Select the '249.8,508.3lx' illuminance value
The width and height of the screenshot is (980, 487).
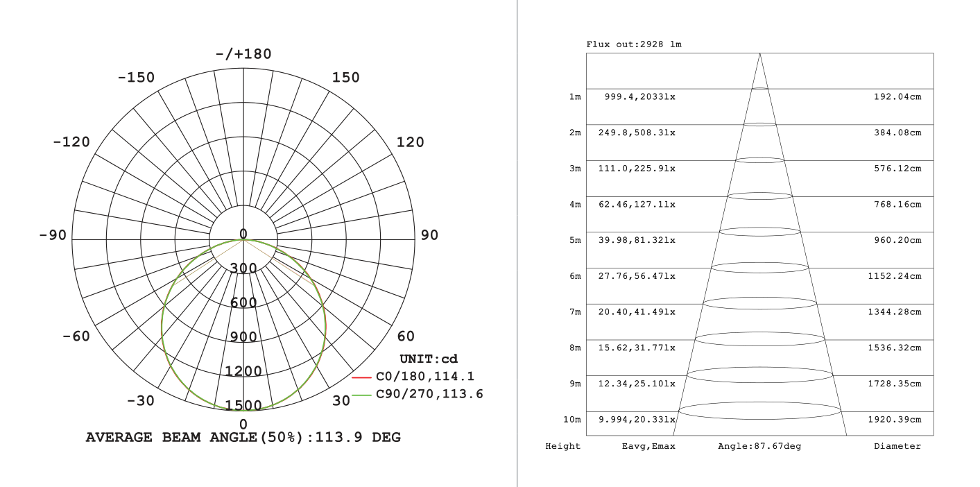coord(637,133)
